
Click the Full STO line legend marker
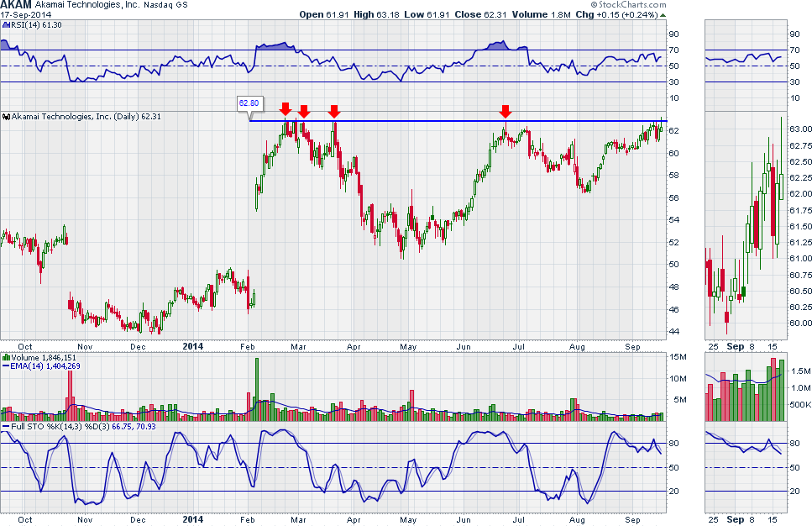point(5,427)
